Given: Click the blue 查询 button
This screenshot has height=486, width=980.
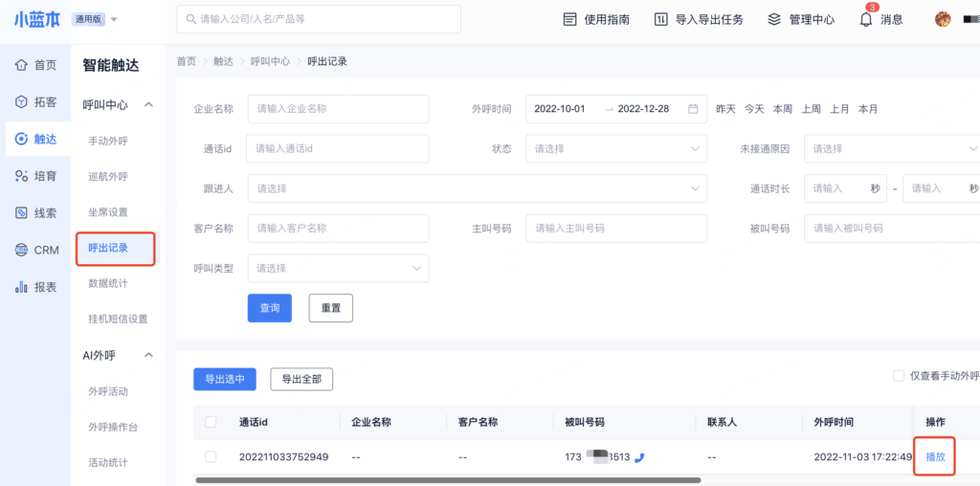Looking at the screenshot, I should click(x=269, y=308).
